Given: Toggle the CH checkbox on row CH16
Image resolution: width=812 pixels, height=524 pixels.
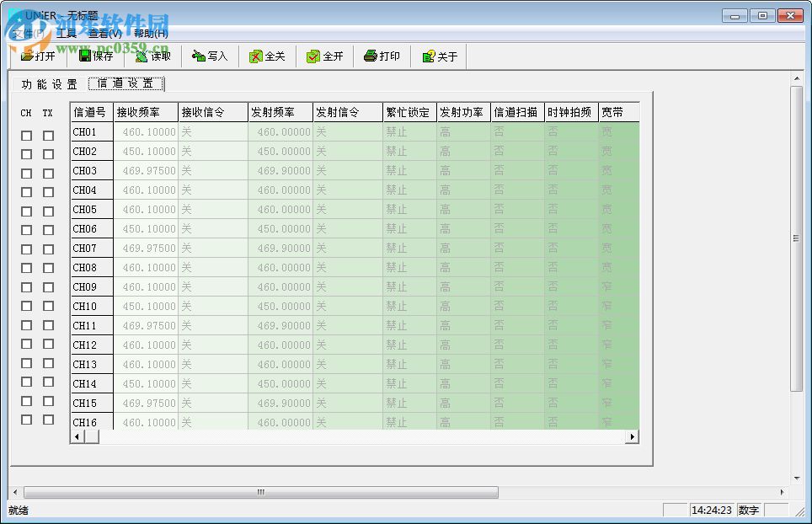Looking at the screenshot, I should [x=26, y=422].
